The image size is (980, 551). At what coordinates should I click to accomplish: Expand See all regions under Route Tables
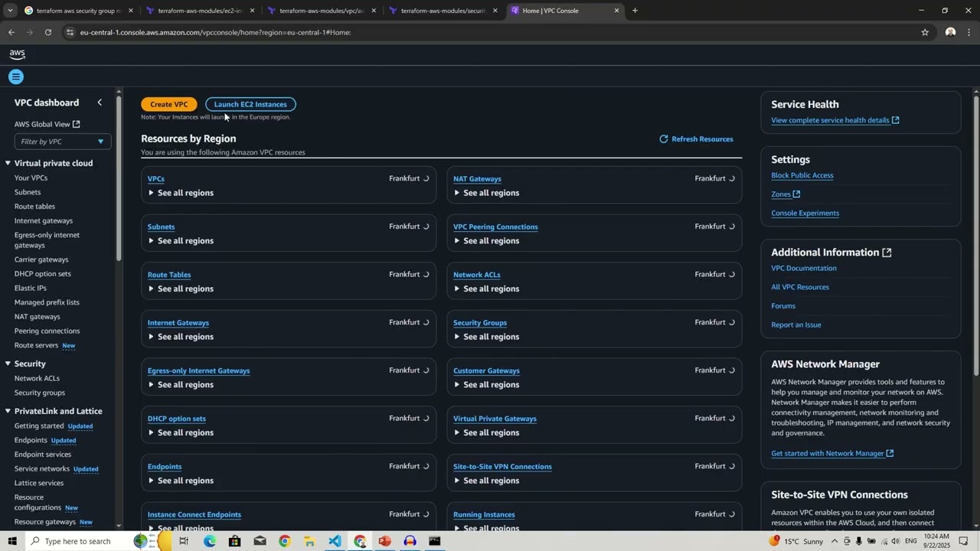(181, 289)
